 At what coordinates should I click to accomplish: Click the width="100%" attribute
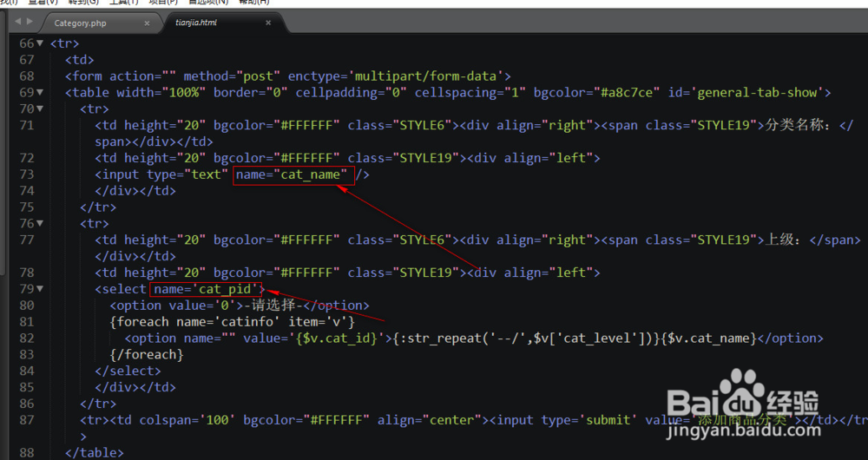[161, 93]
